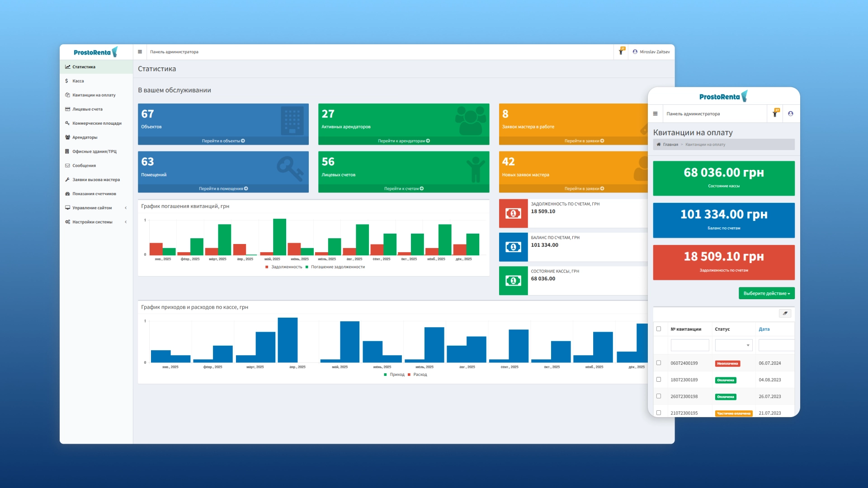Screen dimensions: 868x488
Task: Tick the checkbox for receipt 06072400199
Action: [x=659, y=363]
